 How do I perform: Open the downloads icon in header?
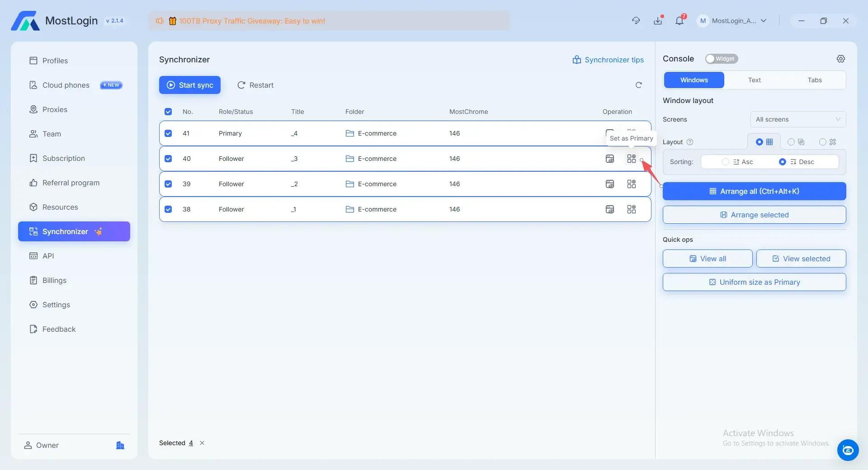pos(658,21)
